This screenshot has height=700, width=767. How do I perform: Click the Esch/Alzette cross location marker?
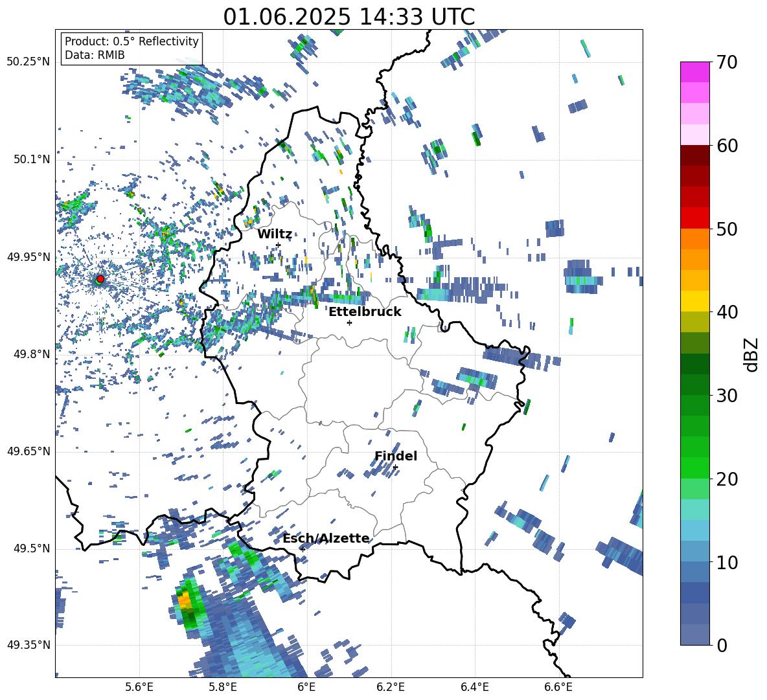click(x=303, y=549)
